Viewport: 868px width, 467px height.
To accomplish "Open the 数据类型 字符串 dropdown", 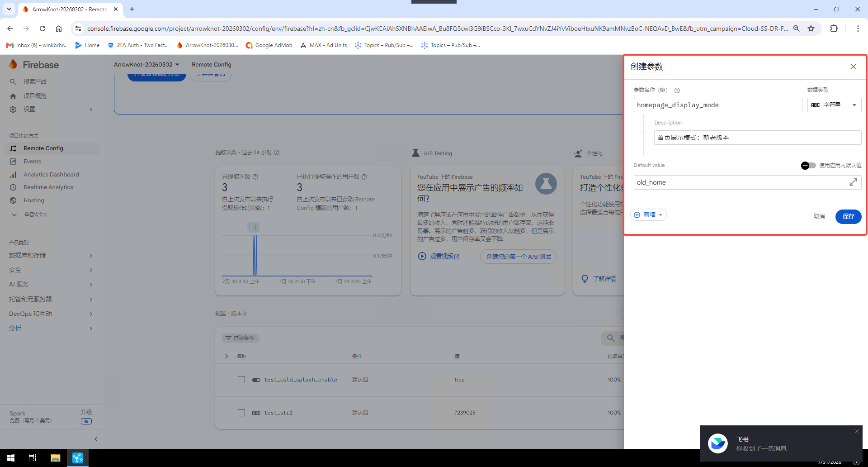I will (x=834, y=105).
